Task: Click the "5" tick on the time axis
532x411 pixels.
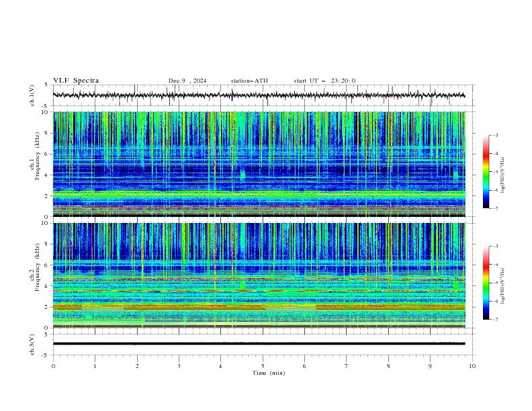Action: coord(263,366)
